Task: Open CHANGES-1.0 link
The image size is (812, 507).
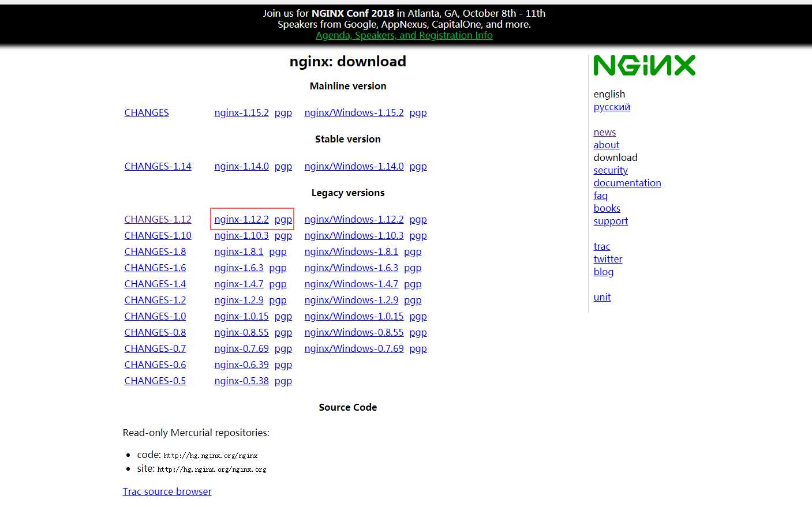Action: pos(155,316)
